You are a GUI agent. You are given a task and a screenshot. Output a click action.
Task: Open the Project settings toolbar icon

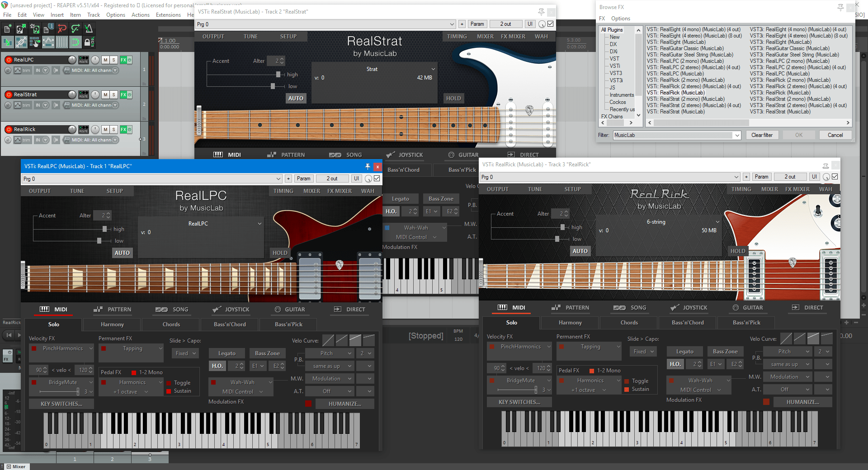48,29
